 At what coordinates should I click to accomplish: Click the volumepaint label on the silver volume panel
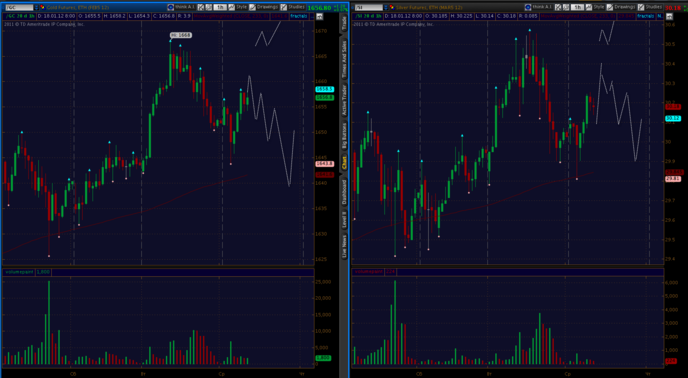369,272
